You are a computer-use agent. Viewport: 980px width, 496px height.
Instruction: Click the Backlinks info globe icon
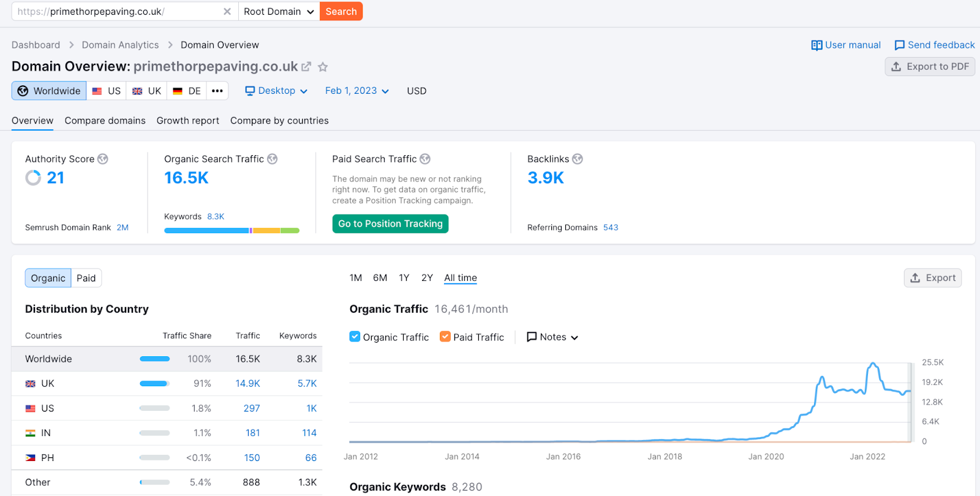point(577,159)
